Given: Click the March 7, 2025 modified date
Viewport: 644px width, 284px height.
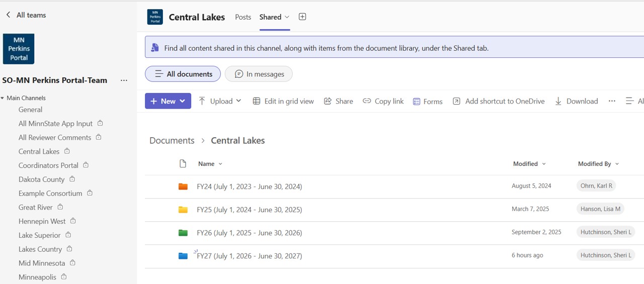Looking at the screenshot, I should pos(530,209).
